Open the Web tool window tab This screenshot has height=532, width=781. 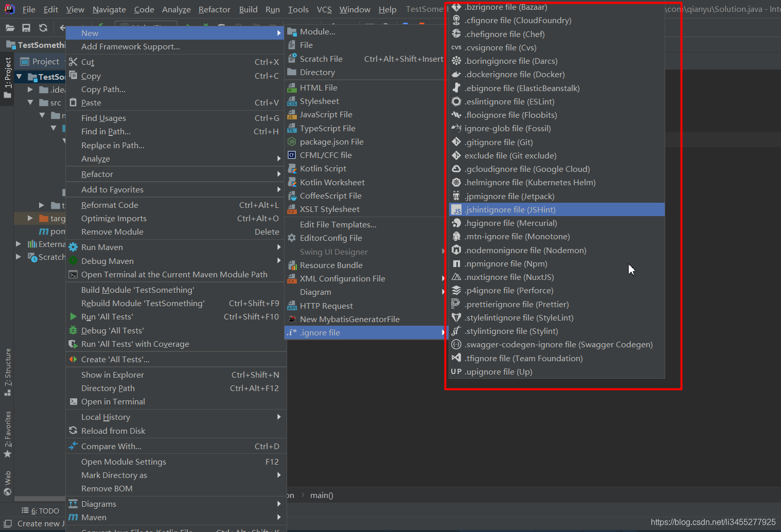coord(7,483)
